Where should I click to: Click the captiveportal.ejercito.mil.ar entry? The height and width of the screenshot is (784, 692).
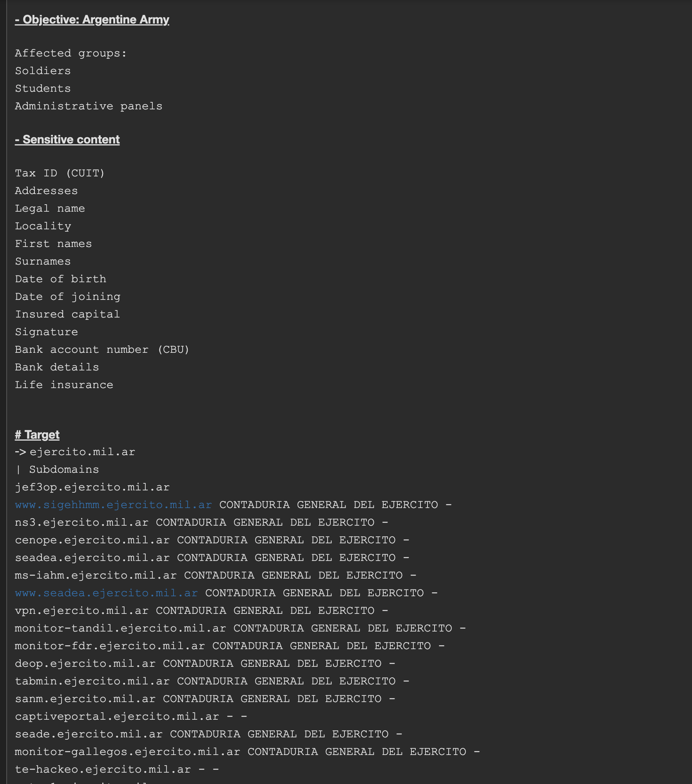click(x=117, y=716)
